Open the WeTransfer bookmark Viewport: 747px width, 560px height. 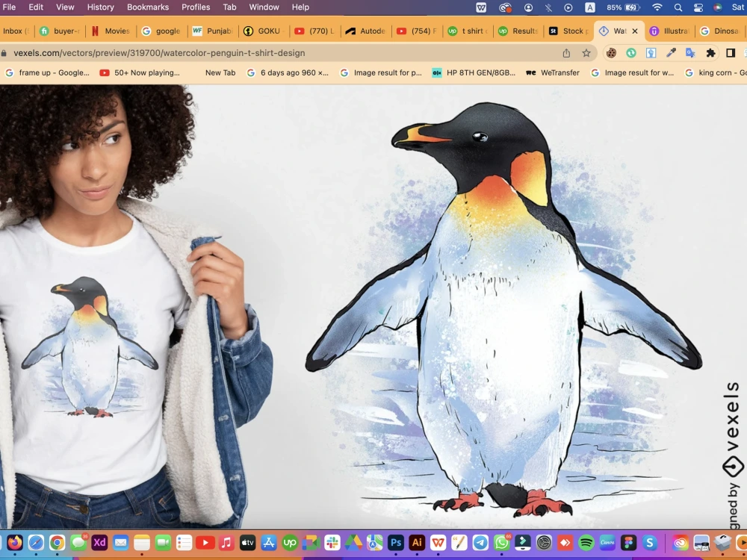coord(553,73)
